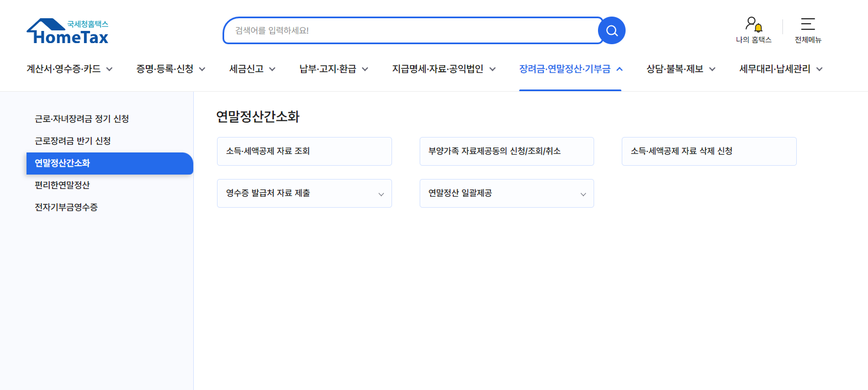The width and height of the screenshot is (868, 390).
Task: Expand 영수증 발급처 자료 제출 dropdown
Action: [304, 193]
